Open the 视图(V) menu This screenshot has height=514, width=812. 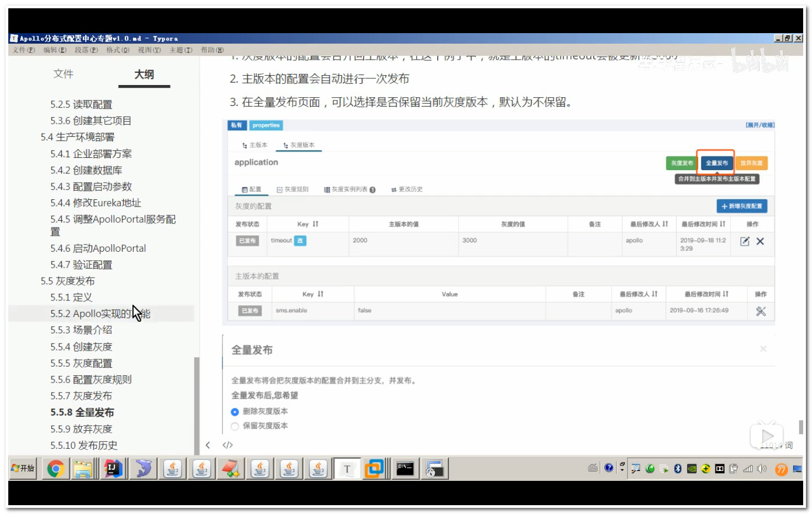(150, 50)
